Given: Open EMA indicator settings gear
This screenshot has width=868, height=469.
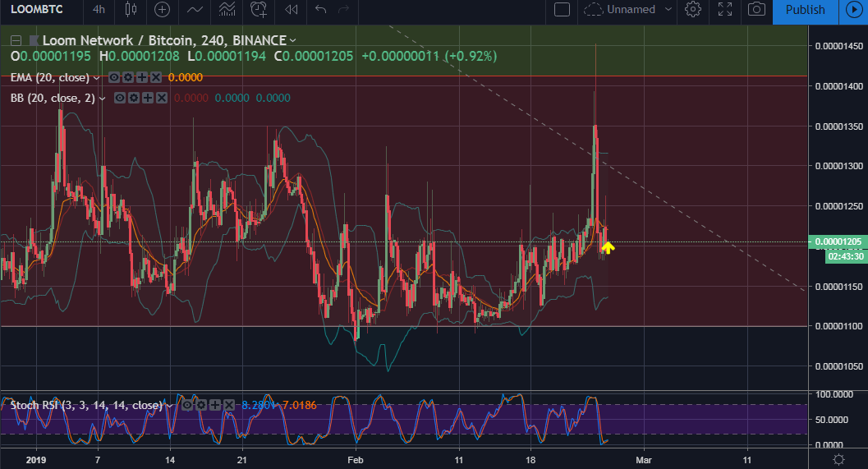Looking at the screenshot, I should [x=128, y=77].
